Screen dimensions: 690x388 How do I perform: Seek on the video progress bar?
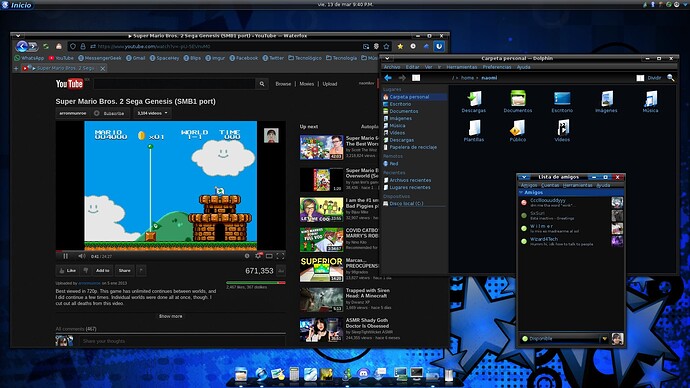(x=170, y=251)
